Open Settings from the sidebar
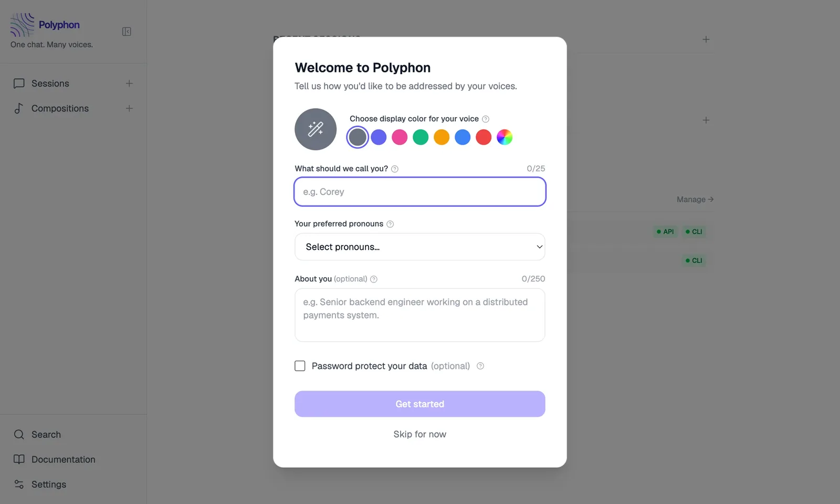This screenshot has width=840, height=504. click(x=48, y=484)
